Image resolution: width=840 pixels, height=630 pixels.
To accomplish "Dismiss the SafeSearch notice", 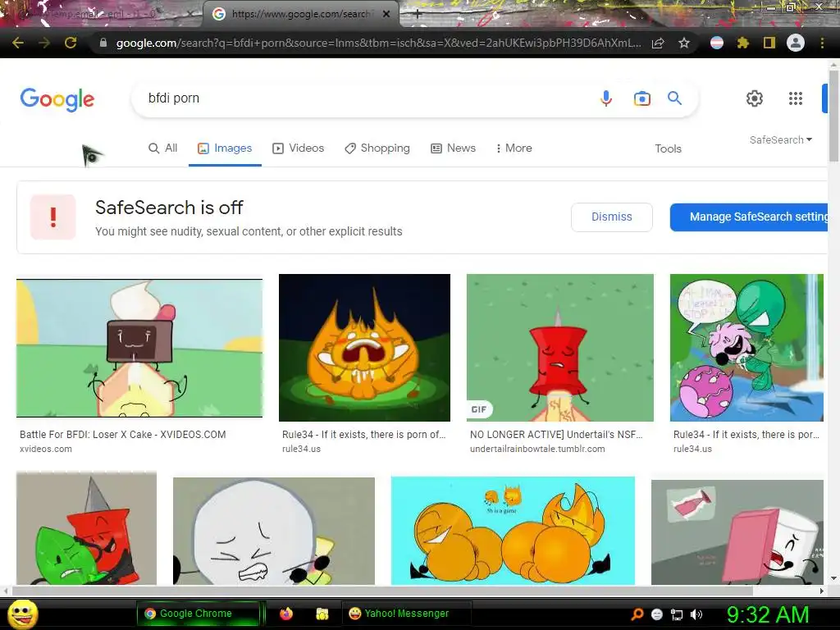I will (612, 217).
